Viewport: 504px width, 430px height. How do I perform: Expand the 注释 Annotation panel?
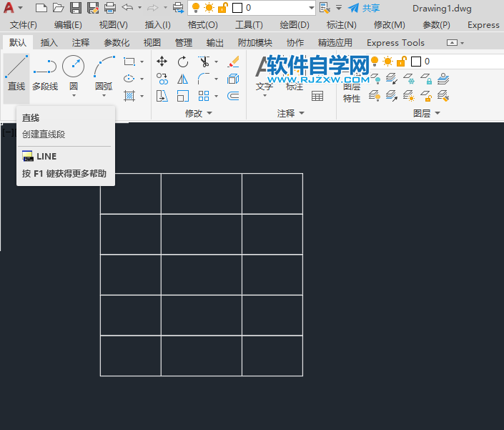(x=290, y=113)
